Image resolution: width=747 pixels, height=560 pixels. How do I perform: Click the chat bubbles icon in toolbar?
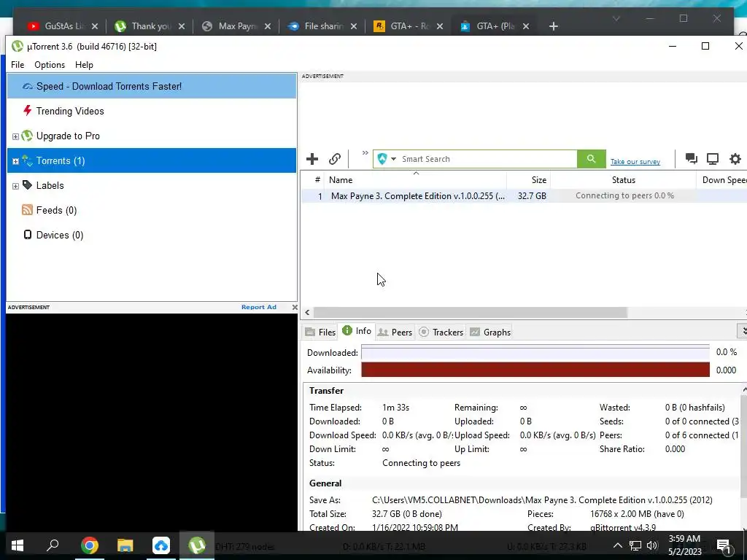click(692, 158)
